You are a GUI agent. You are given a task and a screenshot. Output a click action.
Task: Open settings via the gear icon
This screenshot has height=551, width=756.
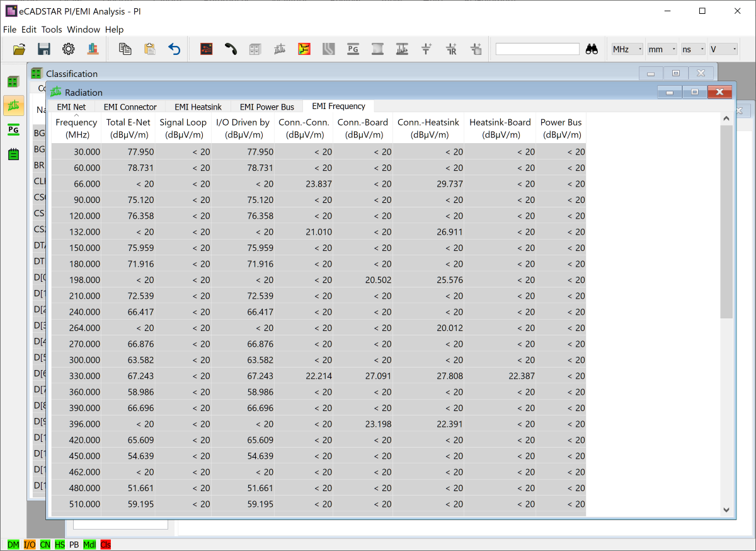click(x=68, y=49)
